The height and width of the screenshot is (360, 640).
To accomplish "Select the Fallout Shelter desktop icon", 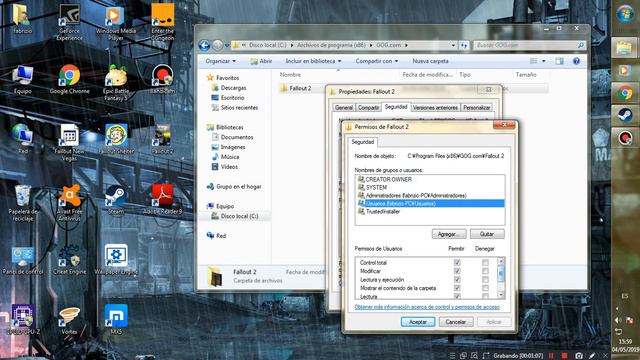I will pos(116,140).
